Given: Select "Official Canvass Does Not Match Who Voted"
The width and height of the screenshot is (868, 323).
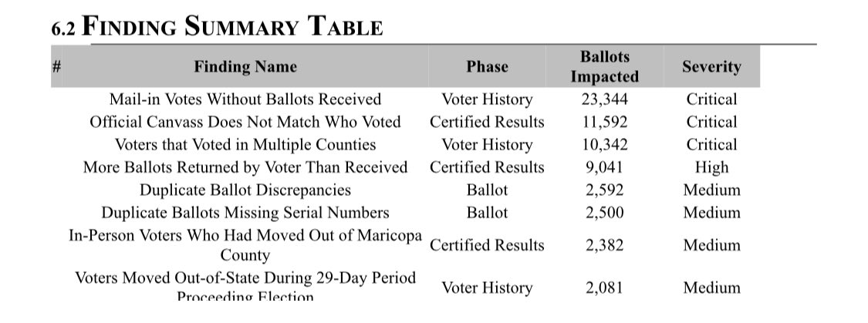Looking at the screenshot, I should pyautogui.click(x=245, y=122).
